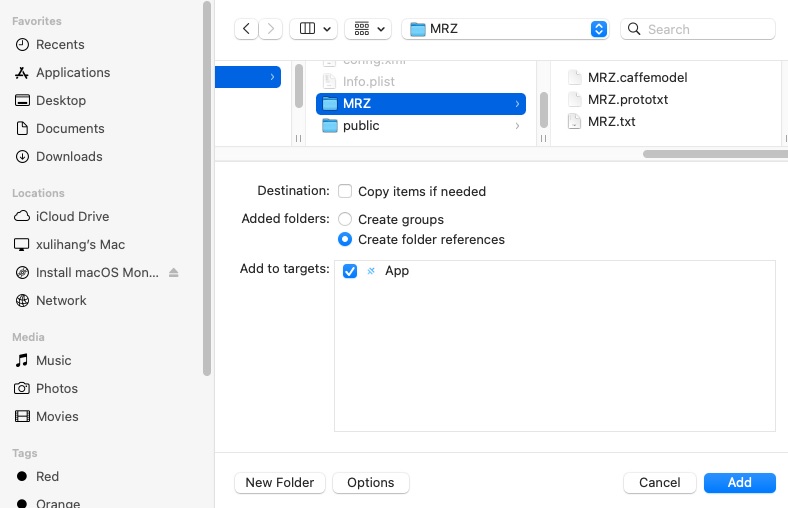Open Applications in the sidebar

click(x=73, y=72)
